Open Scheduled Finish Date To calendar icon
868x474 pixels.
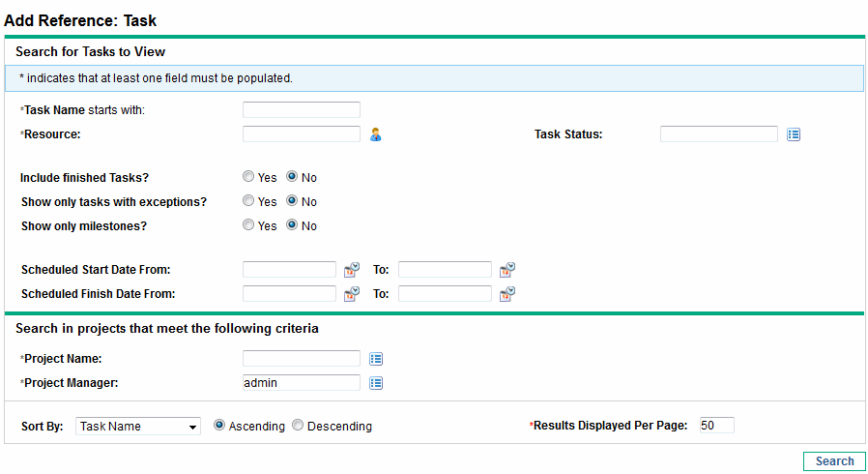click(507, 294)
